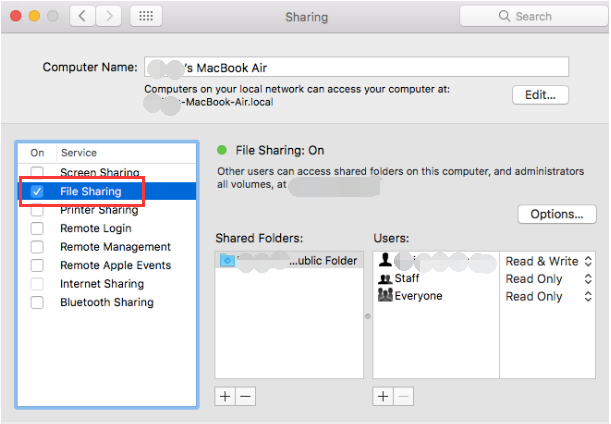Open the Read & Write permission dropdown

click(x=549, y=261)
